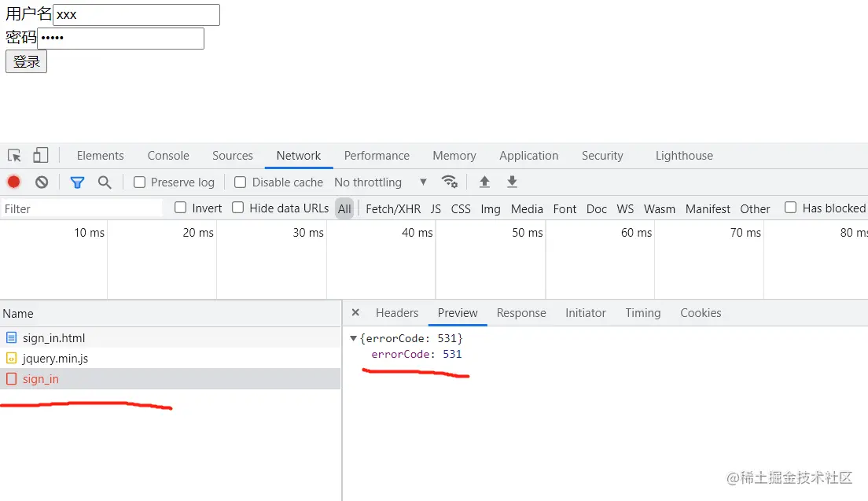Show the request Cookies tab

[701, 313]
